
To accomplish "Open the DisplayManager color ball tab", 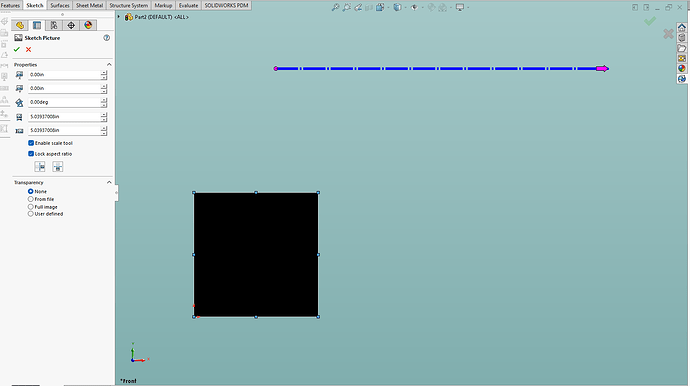I will pyautogui.click(x=88, y=25).
